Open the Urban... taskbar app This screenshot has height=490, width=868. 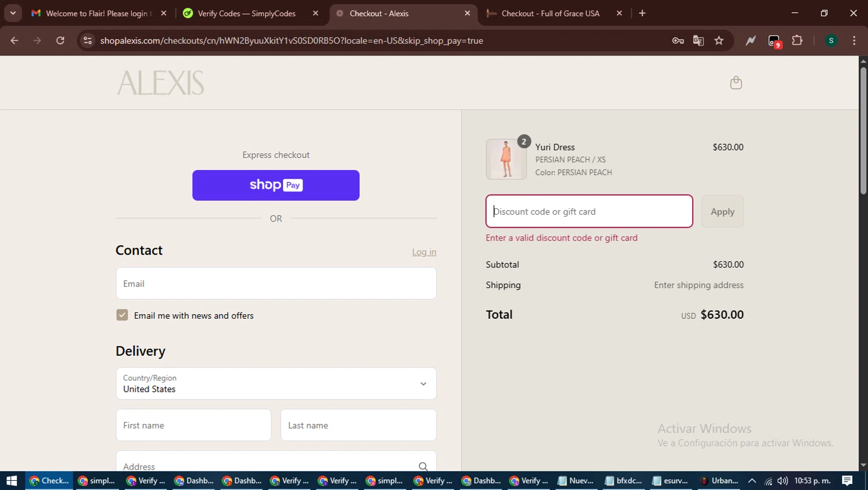[719, 481]
